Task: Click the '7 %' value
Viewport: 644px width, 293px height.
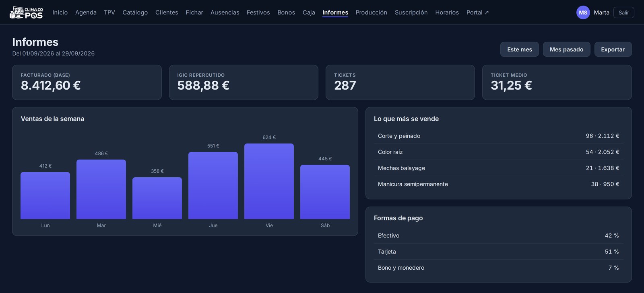Action: point(614,268)
